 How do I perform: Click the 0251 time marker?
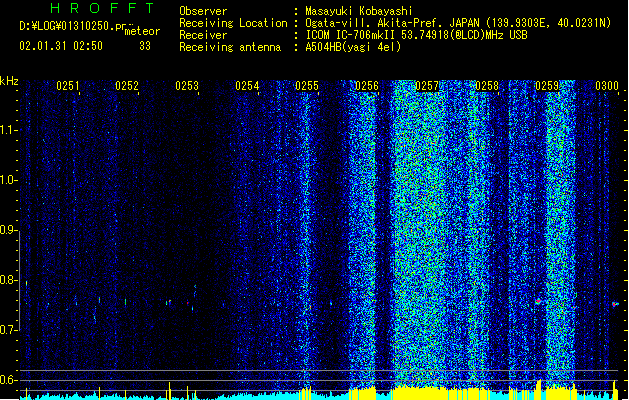[x=67, y=85]
